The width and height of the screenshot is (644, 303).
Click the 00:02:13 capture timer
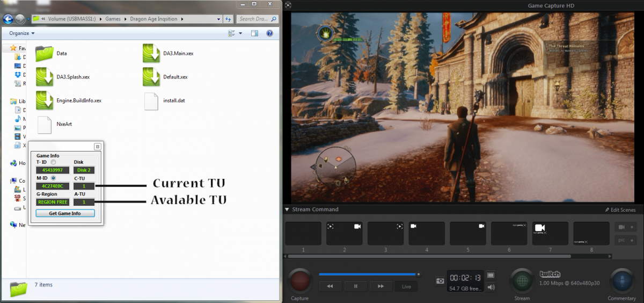click(x=465, y=277)
